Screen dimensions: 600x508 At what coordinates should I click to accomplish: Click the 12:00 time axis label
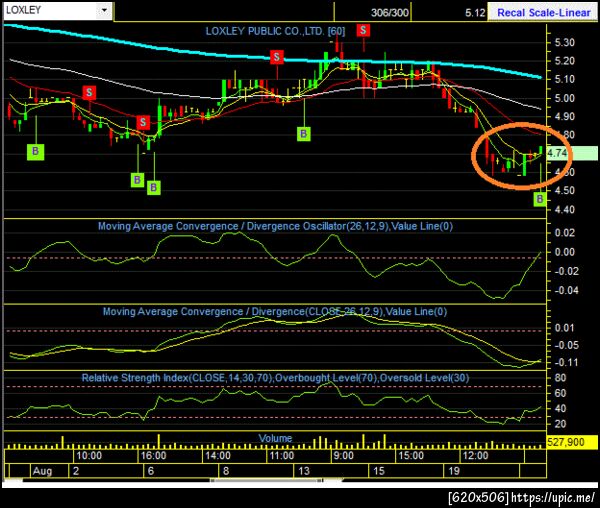pos(475,456)
